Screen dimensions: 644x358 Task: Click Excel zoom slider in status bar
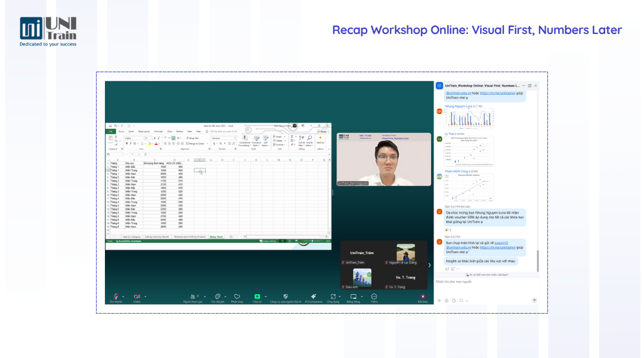coord(312,241)
